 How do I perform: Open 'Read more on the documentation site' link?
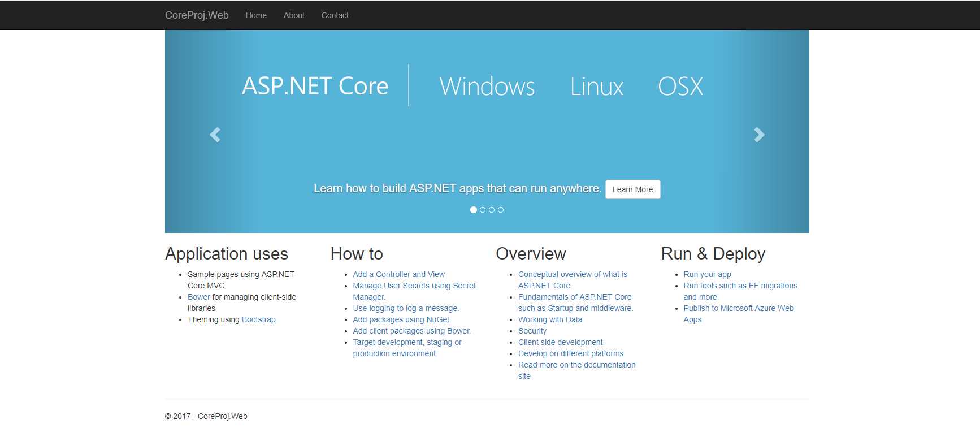[576, 370]
